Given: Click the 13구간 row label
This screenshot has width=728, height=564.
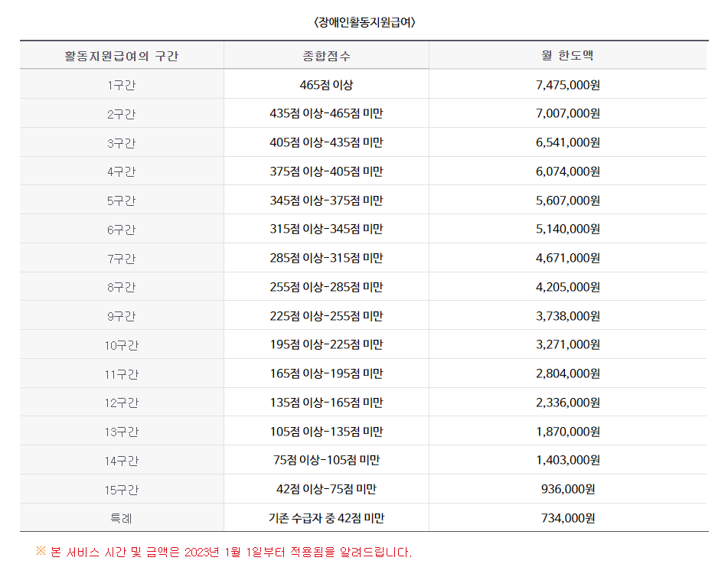Looking at the screenshot, I should click(x=122, y=431).
